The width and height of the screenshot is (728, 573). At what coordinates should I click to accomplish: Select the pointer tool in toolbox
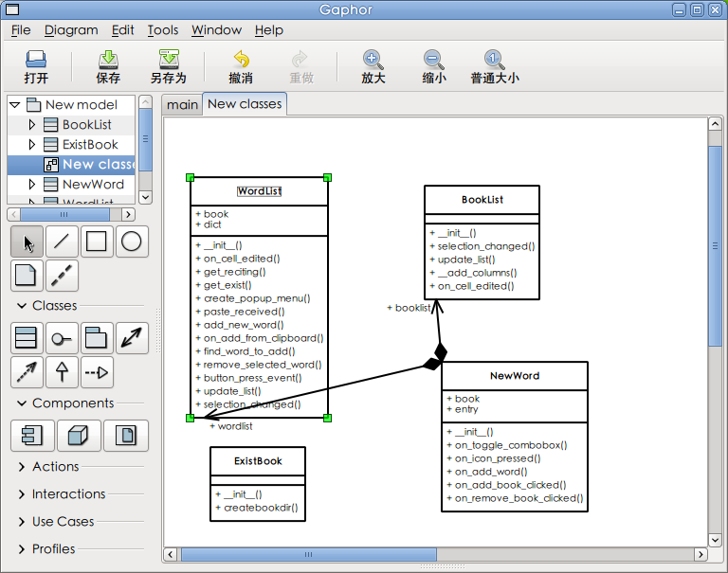[27, 242]
